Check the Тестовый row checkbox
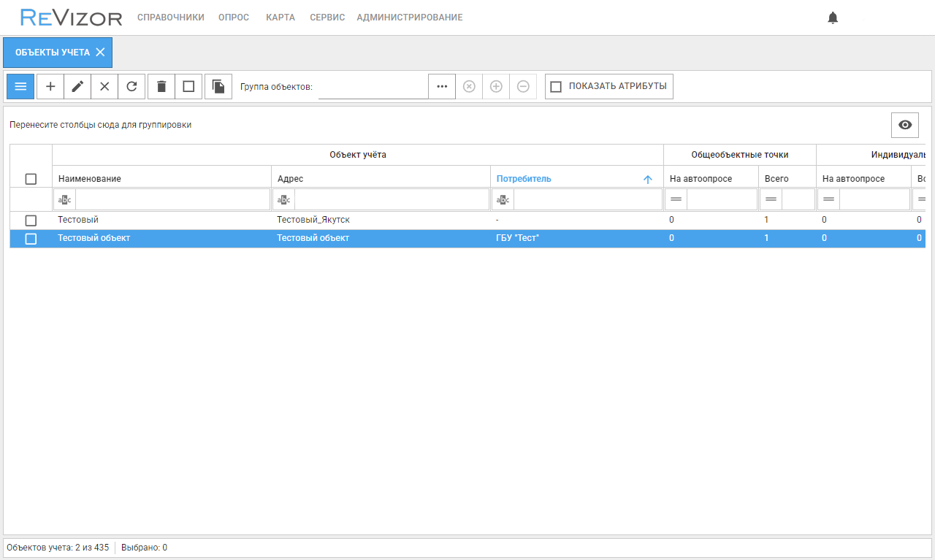Screen dimensions: 935x560 31,220
